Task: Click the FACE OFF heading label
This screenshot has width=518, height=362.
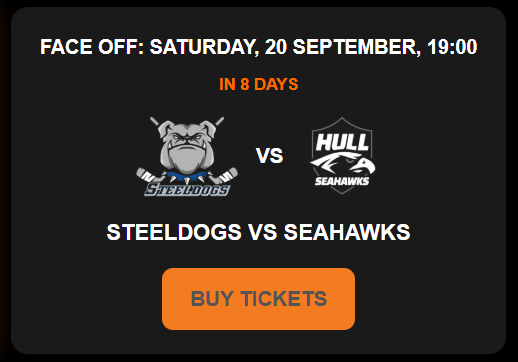Action: (92, 47)
